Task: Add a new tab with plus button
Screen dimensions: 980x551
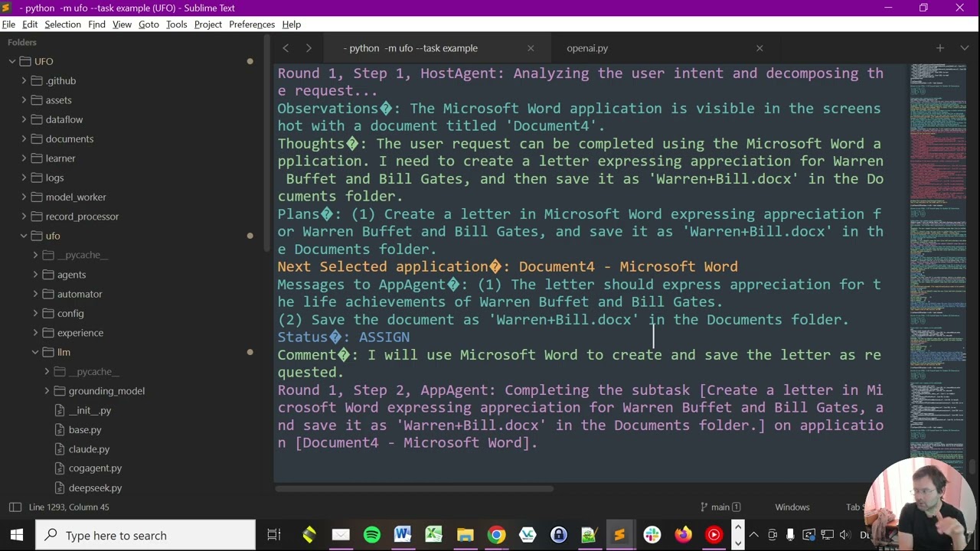Action: (939, 48)
